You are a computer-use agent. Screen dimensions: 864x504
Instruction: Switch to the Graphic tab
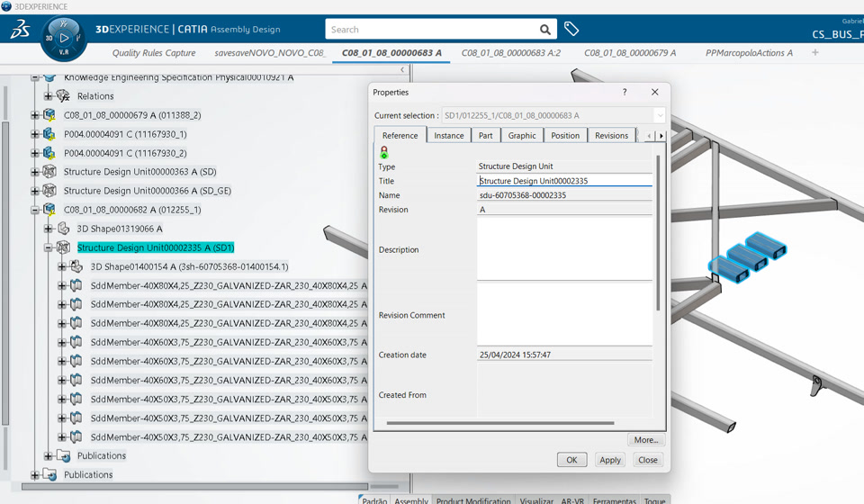point(522,136)
